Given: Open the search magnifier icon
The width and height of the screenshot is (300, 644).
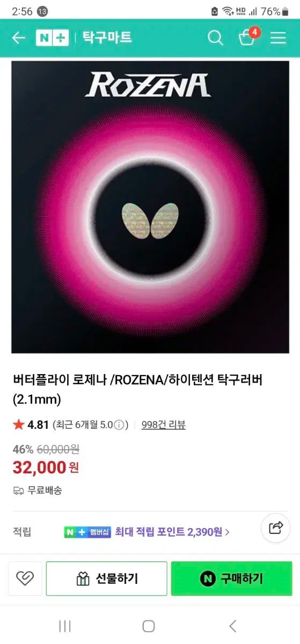Looking at the screenshot, I should (215, 38).
